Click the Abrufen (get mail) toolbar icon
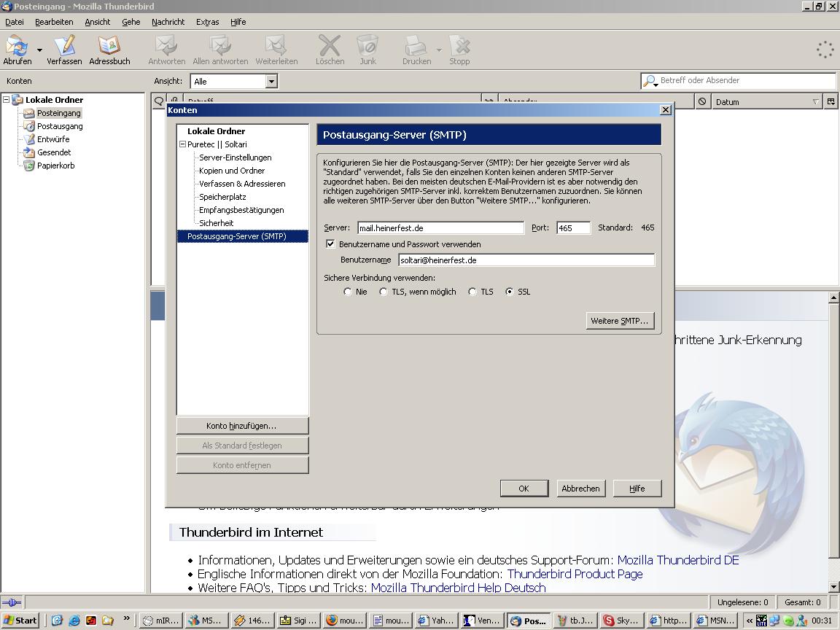Viewport: 840px width, 630px height. point(17,50)
